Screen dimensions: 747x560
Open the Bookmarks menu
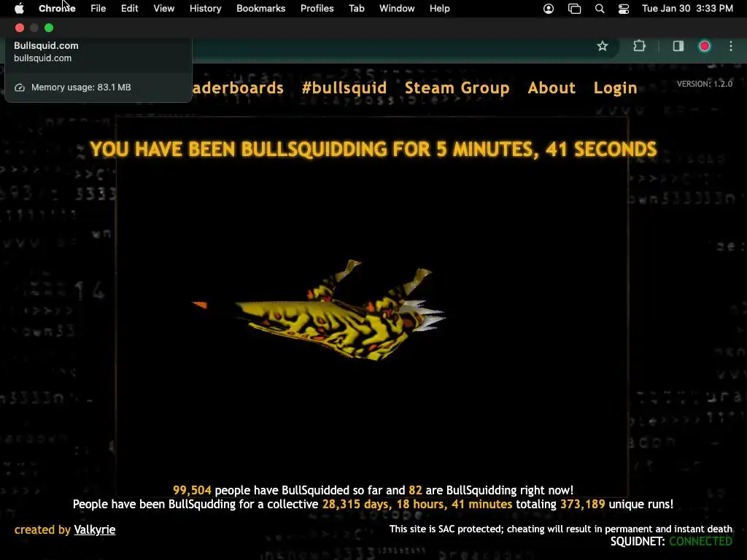coord(260,9)
